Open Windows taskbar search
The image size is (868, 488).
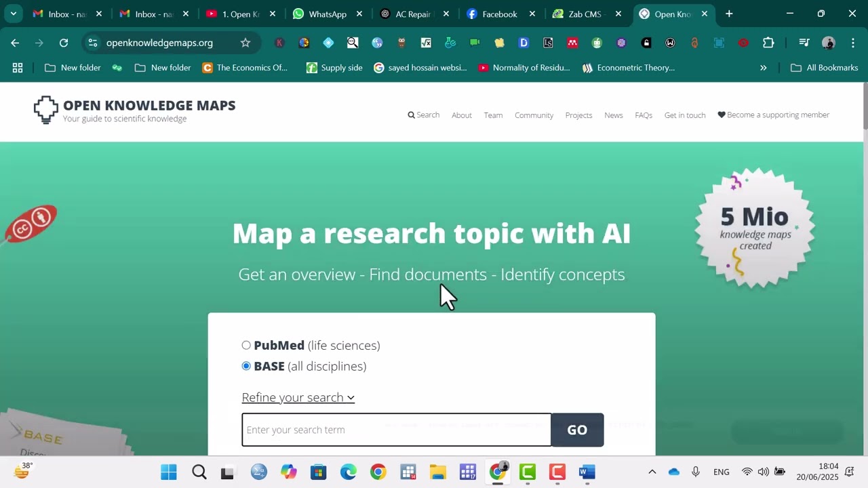click(x=199, y=472)
